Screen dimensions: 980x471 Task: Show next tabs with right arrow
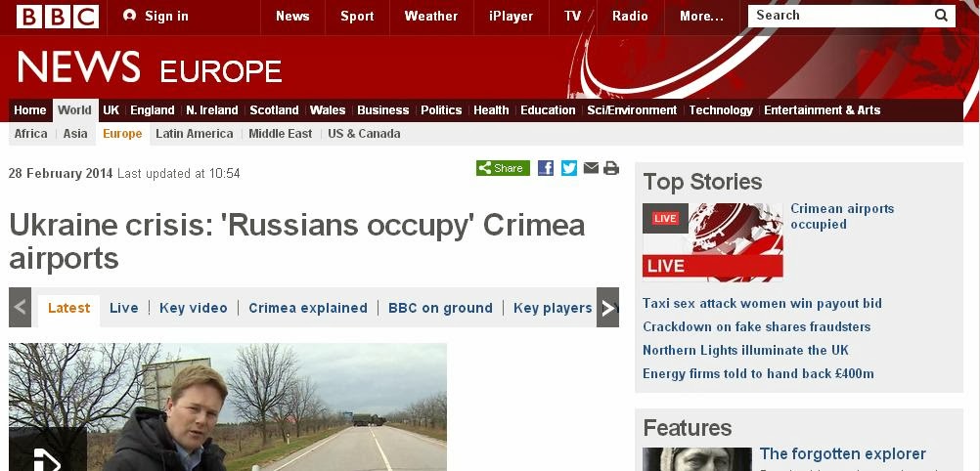pyautogui.click(x=607, y=308)
